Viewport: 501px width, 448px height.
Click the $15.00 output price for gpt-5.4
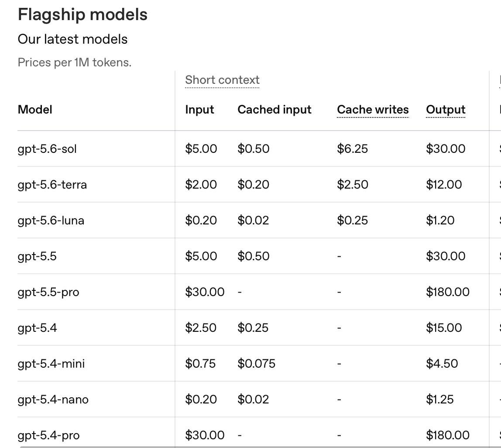[444, 328]
